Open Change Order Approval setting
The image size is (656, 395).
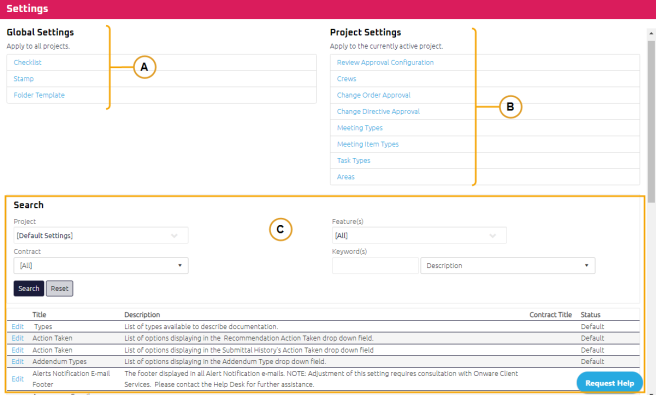pyautogui.click(x=374, y=95)
